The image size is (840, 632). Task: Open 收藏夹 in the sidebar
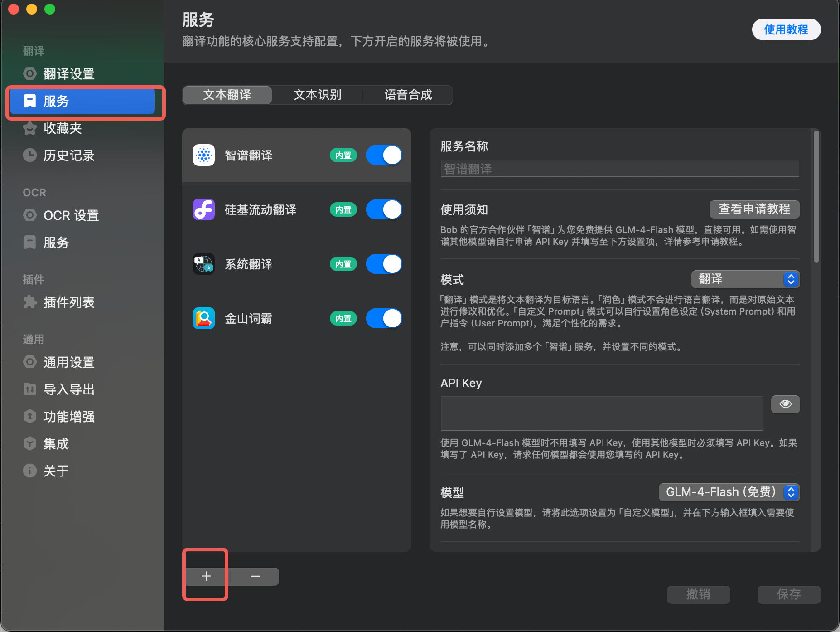62,128
